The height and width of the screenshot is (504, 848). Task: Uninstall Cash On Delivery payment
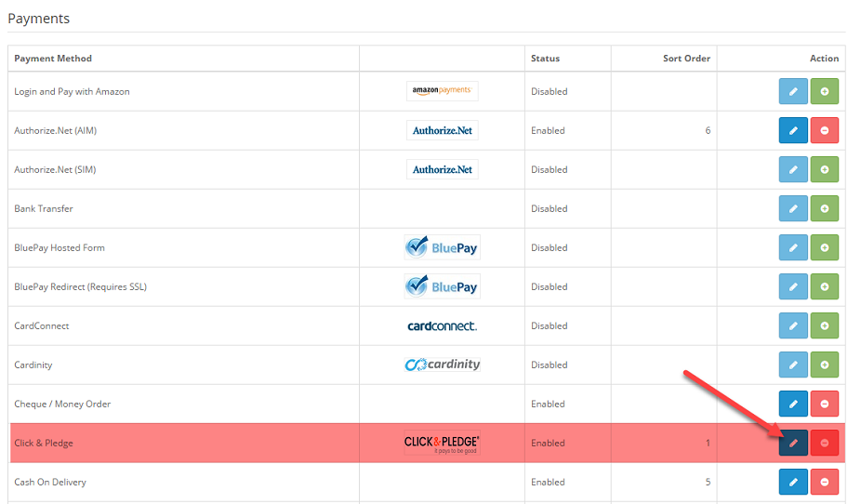coord(824,482)
